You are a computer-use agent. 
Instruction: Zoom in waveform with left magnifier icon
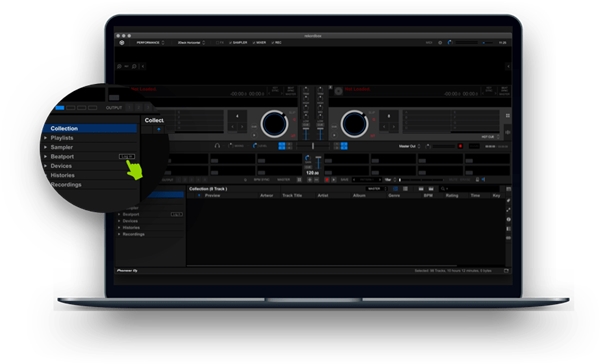[119, 66]
